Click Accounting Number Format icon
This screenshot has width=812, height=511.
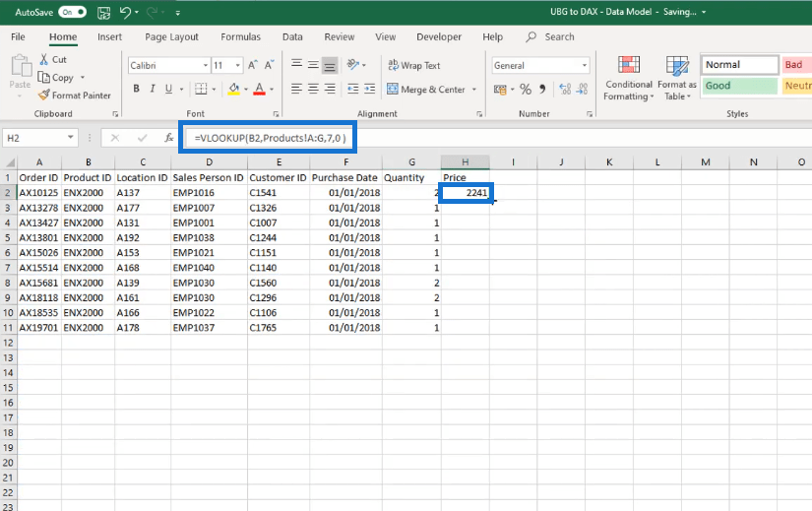500,90
